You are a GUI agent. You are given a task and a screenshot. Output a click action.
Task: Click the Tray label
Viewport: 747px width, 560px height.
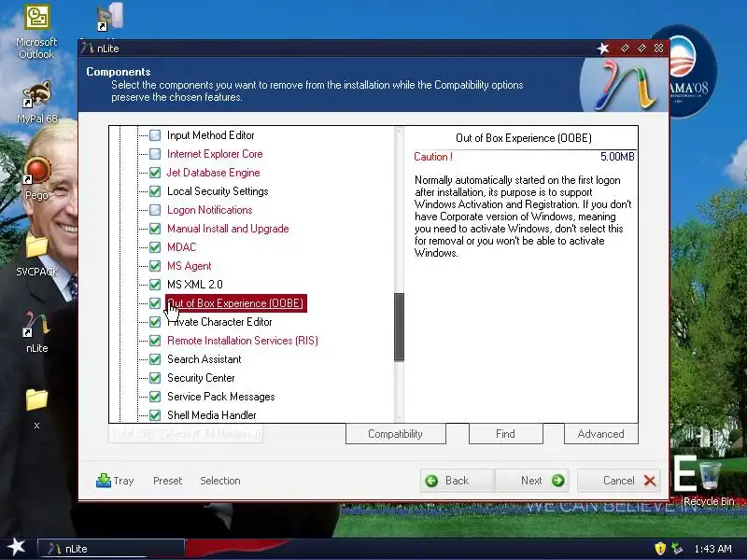click(123, 481)
